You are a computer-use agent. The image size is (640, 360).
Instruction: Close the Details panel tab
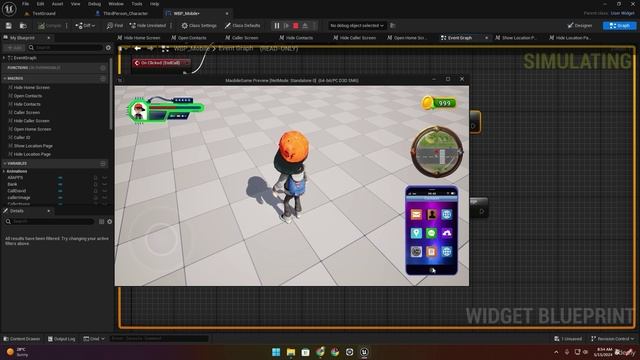coord(49,211)
